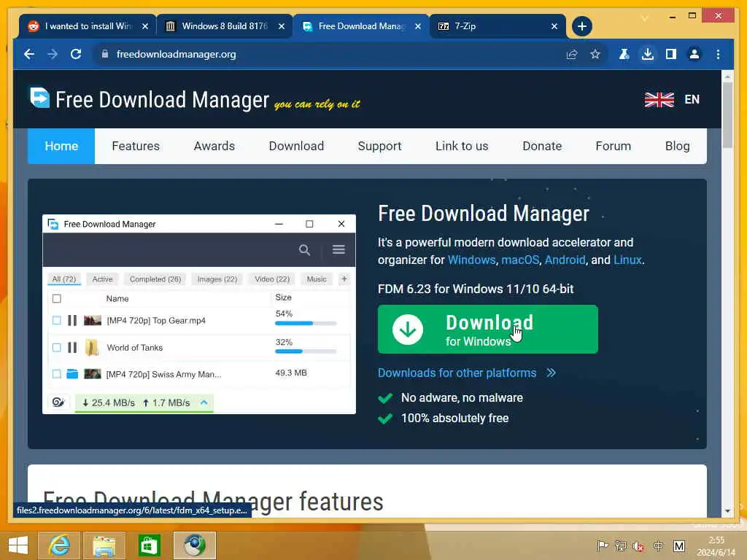The height and width of the screenshot is (560, 747).
Task: Click the UK flag language icon
Action: (x=659, y=99)
